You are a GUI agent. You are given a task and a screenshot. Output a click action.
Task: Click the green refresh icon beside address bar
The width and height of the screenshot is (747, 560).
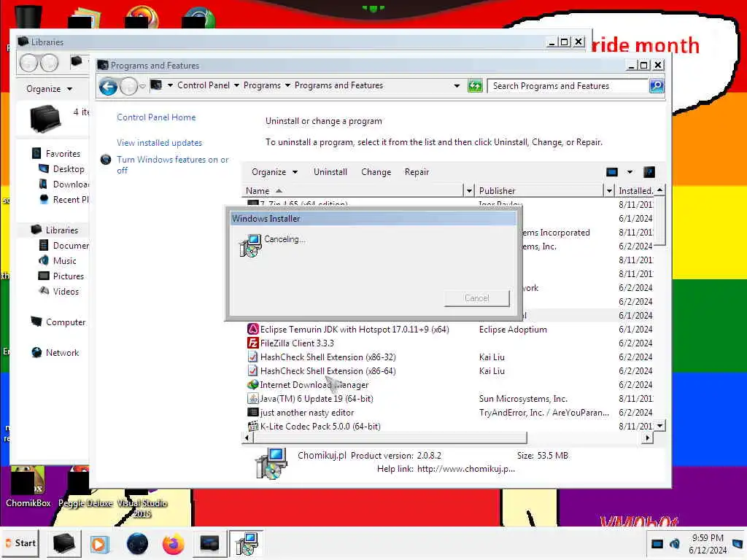click(x=474, y=86)
